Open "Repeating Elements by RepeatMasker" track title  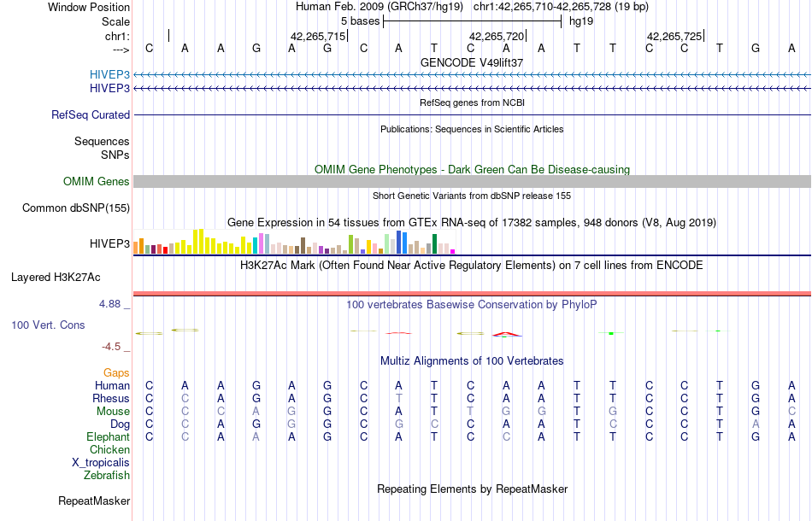point(472,489)
